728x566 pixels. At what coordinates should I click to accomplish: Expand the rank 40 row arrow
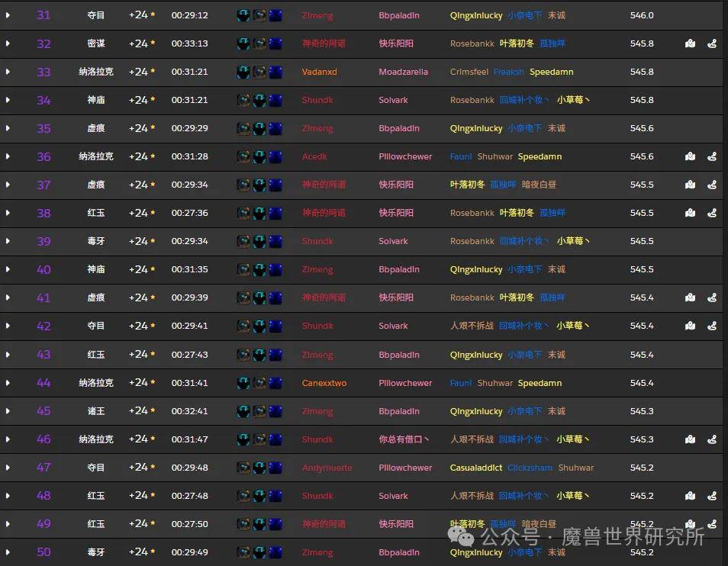point(8,269)
